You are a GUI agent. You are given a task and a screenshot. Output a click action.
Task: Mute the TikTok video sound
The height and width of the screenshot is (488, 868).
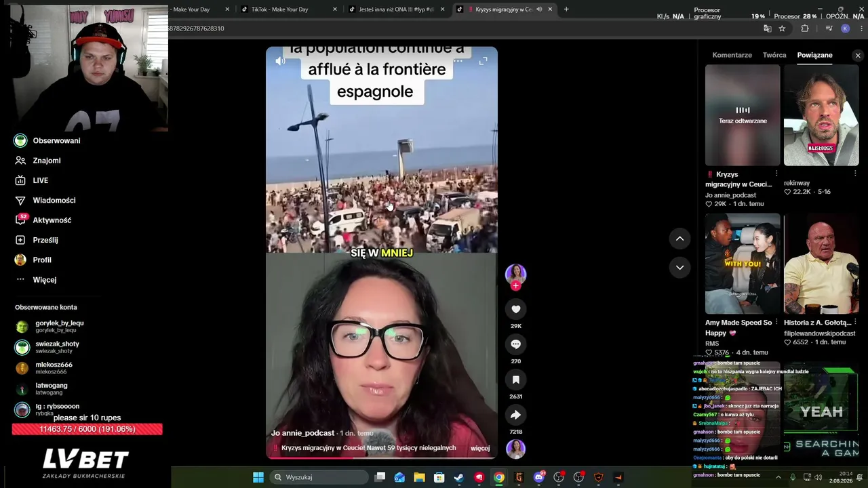[280, 61]
